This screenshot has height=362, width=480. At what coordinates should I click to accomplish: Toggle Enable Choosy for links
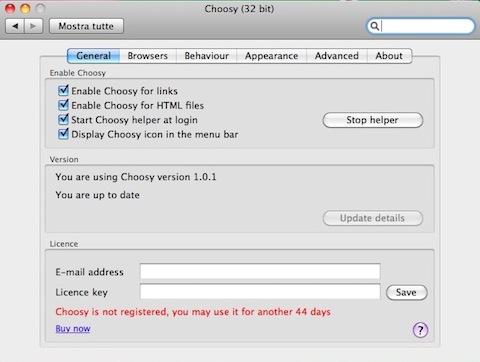[63, 91]
